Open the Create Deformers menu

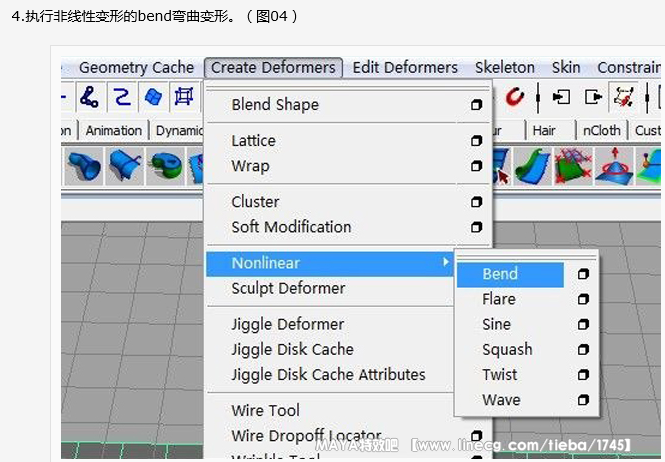(273, 68)
